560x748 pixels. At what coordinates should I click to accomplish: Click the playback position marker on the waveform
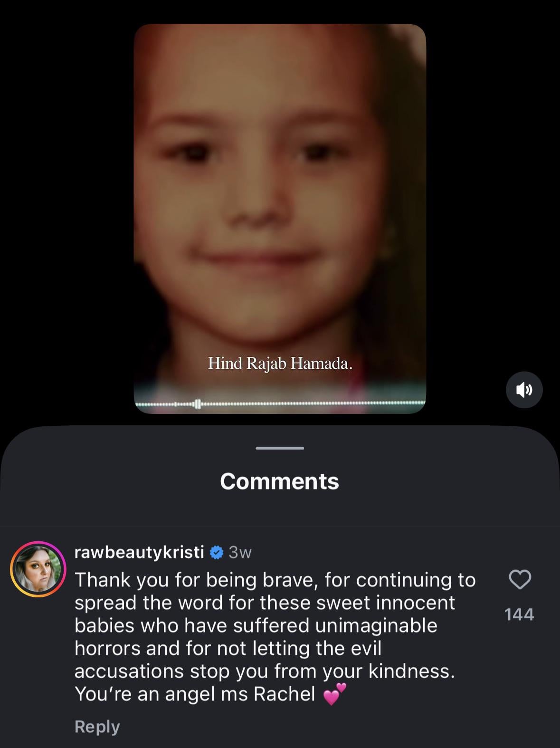198,404
